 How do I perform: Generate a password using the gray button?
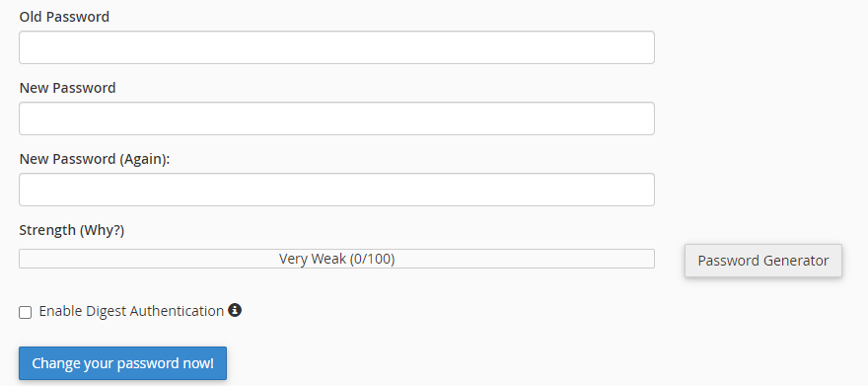point(762,261)
